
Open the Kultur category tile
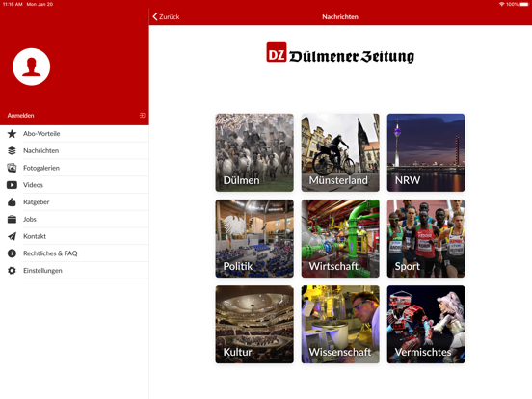coord(254,325)
